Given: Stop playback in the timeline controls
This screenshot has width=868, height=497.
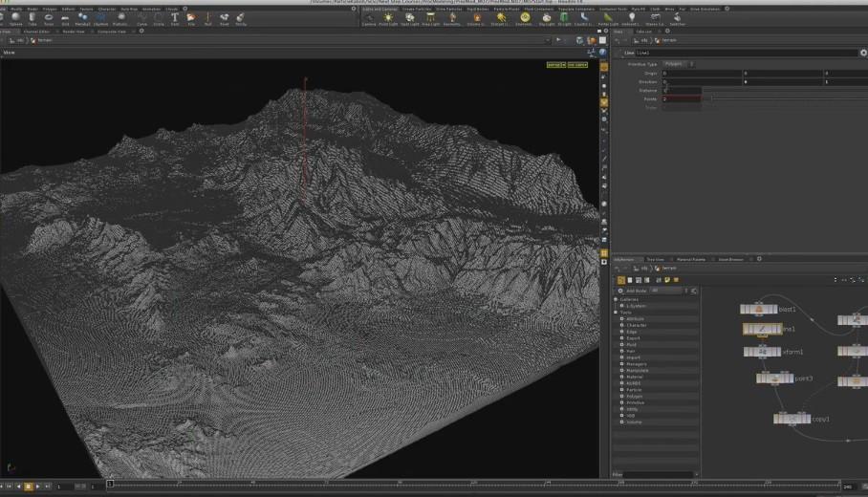Looking at the screenshot, I should point(29,486).
